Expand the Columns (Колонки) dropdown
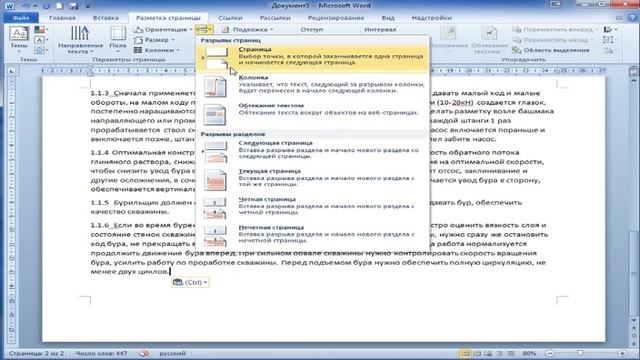This screenshot has height=360, width=640. [157, 50]
